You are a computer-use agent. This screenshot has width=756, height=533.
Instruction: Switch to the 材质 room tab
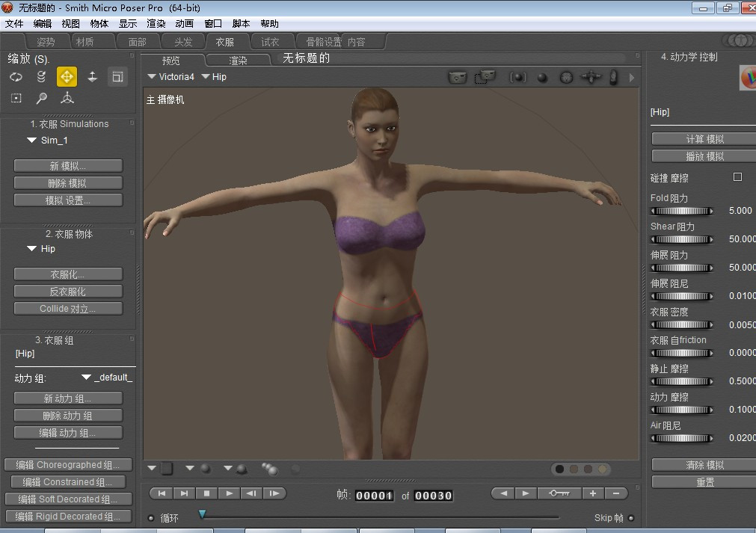tap(84, 42)
